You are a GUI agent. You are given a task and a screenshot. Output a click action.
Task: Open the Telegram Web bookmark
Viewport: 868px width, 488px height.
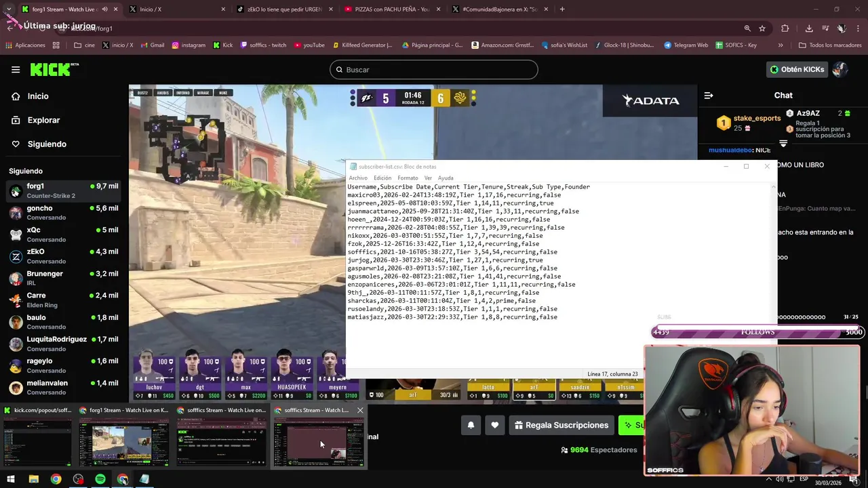point(686,45)
